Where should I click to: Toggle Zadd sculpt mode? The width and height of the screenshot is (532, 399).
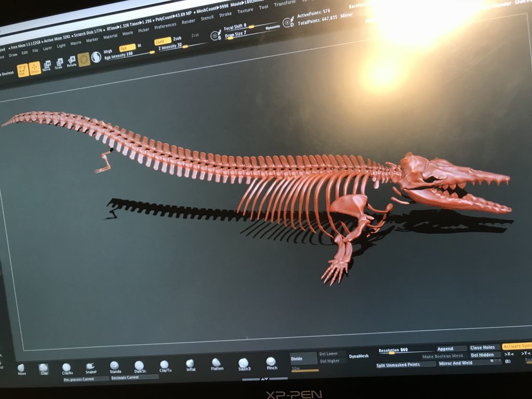point(163,42)
